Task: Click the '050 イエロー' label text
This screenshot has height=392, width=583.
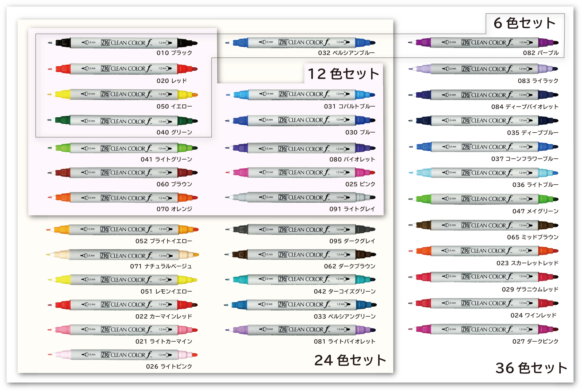Action: click(174, 107)
